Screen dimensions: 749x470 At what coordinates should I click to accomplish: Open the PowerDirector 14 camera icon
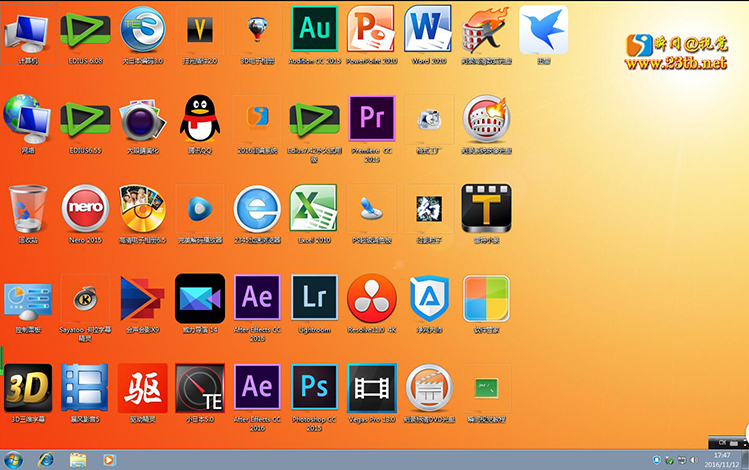click(x=200, y=298)
